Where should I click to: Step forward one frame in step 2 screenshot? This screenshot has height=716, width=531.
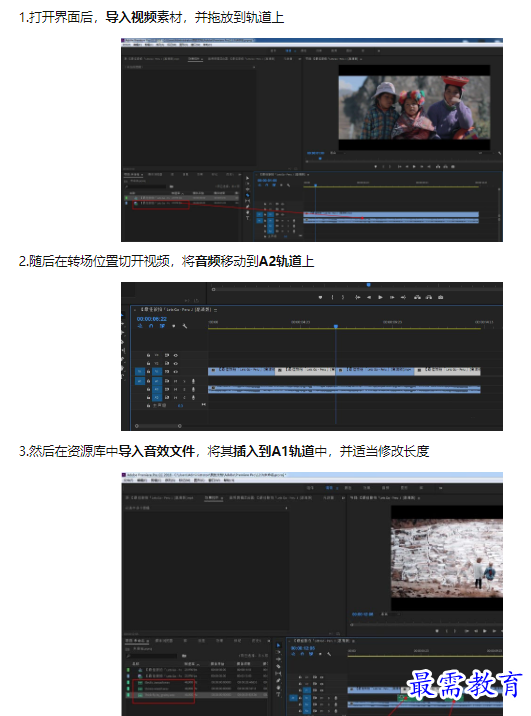point(392,297)
